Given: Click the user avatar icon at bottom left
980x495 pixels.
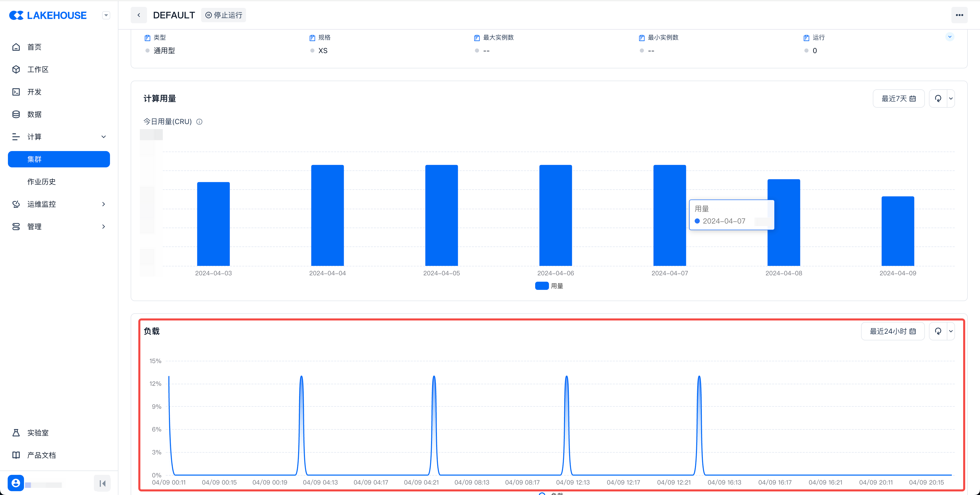Looking at the screenshot, I should pyautogui.click(x=16, y=483).
